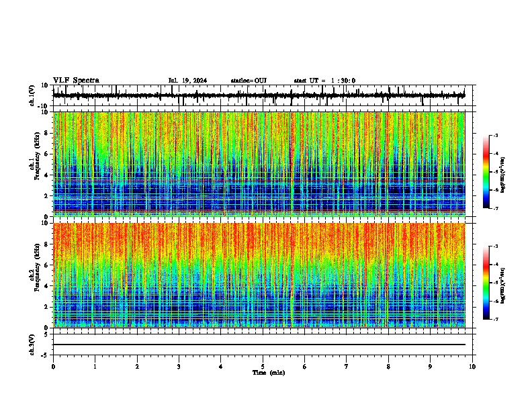Screen dimensions: 532x411
Task: Click time axis tick label "3"
Action: [179, 367]
